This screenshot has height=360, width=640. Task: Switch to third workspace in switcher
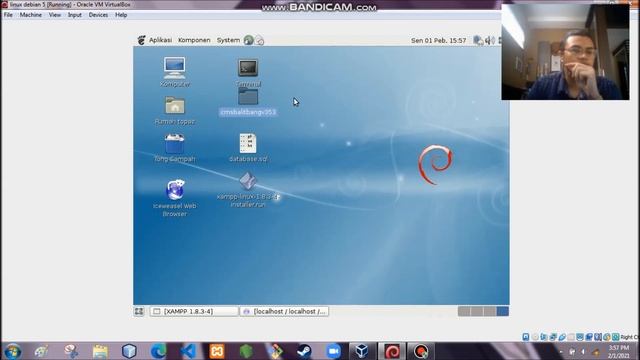pos(489,311)
